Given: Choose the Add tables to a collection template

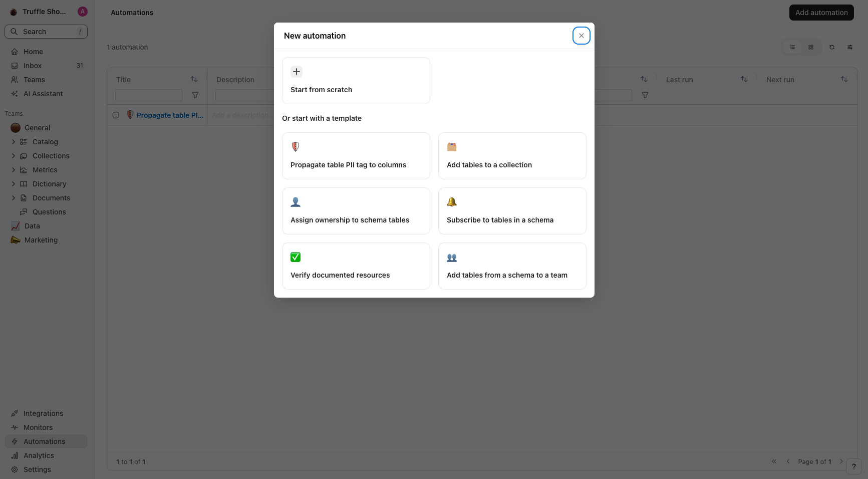Looking at the screenshot, I should [512, 156].
